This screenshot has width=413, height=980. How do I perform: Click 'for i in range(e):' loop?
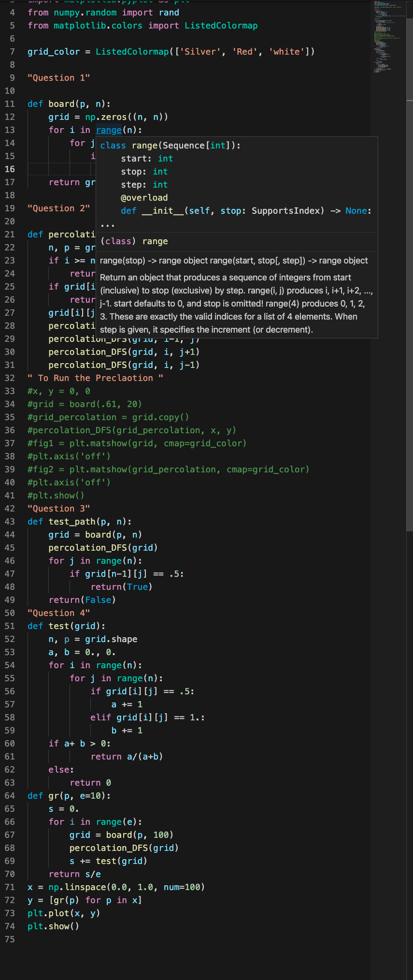[x=95, y=822]
